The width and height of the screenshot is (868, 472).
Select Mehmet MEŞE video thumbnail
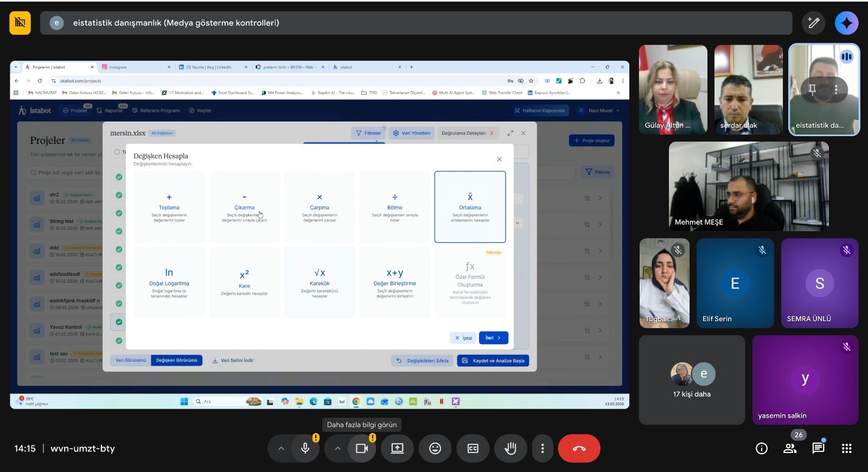coord(749,186)
